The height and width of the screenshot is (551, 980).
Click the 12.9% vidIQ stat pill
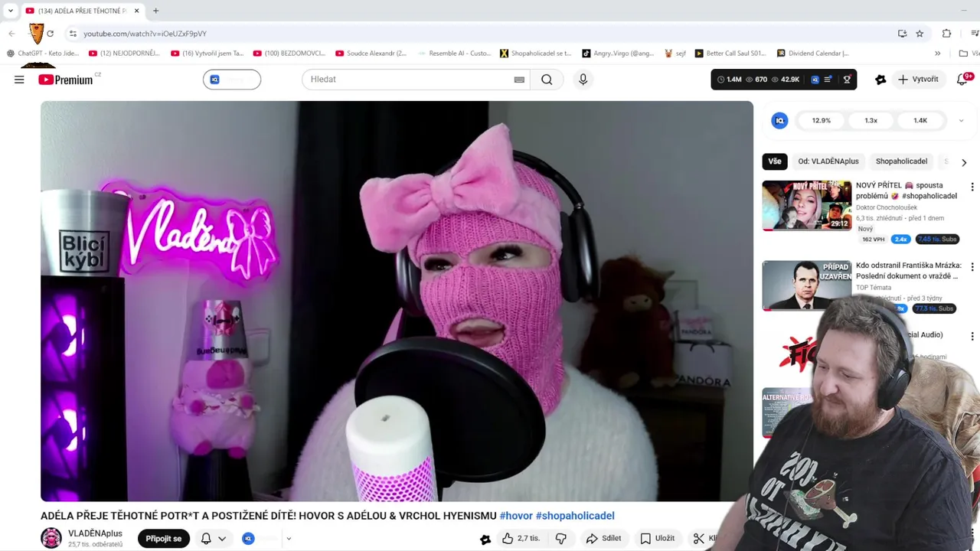[821, 121]
